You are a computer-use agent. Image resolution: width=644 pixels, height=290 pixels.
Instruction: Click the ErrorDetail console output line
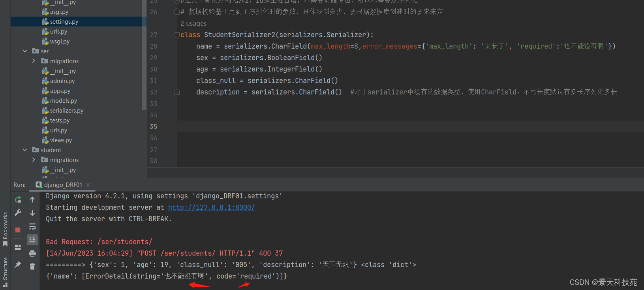[167, 276]
